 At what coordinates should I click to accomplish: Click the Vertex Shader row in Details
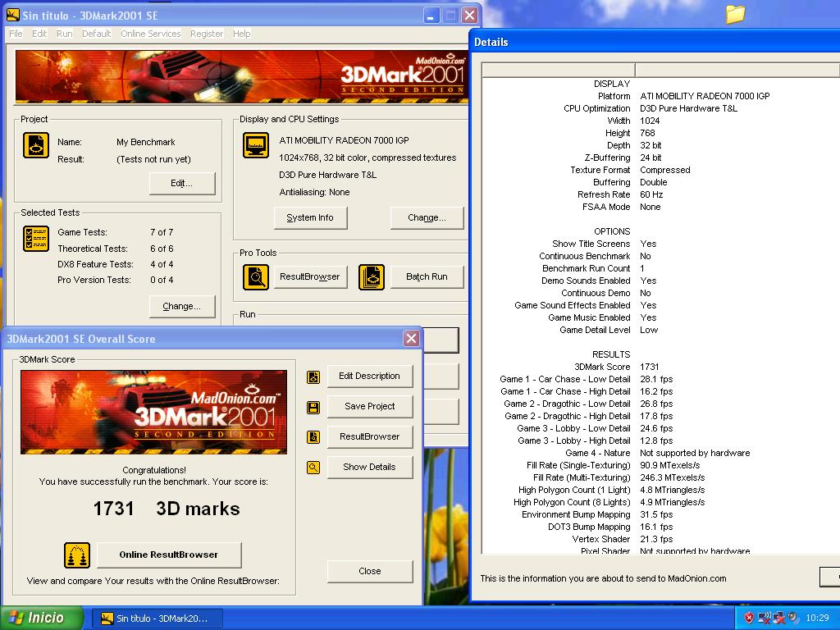pos(660,540)
